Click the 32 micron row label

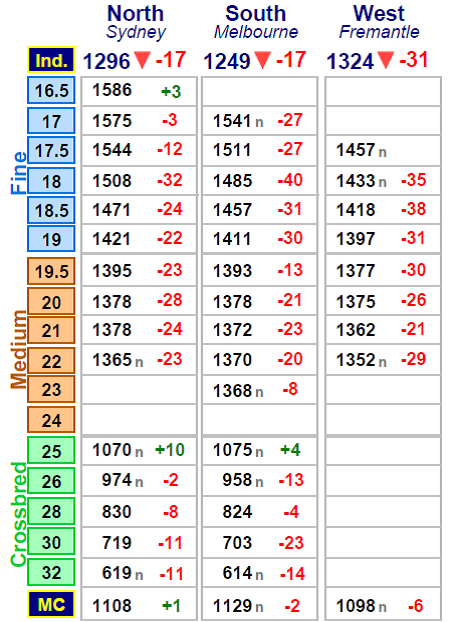click(51, 572)
